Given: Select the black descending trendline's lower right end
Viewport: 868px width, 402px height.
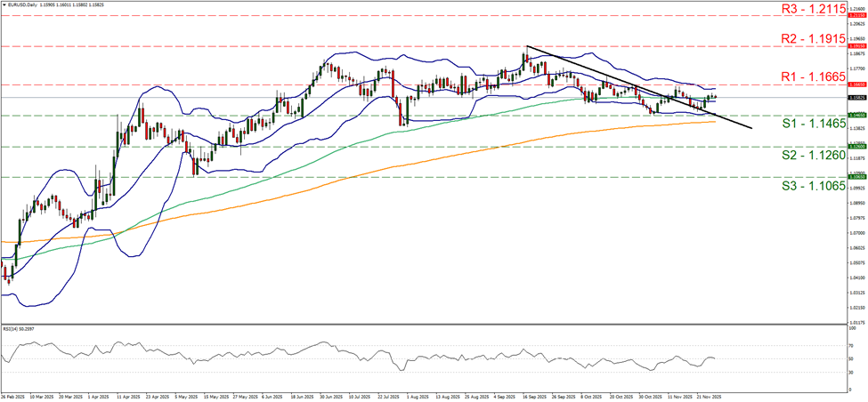Looking at the screenshot, I should (750, 128).
